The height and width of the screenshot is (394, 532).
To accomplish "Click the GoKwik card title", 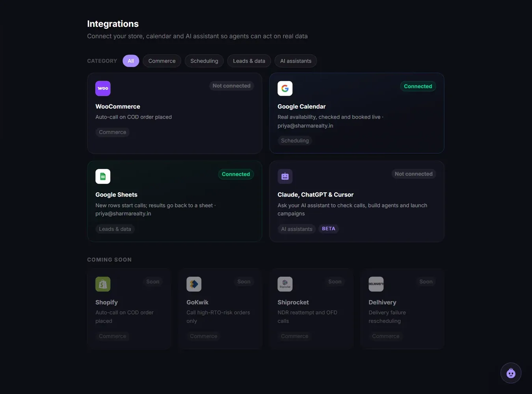I will pyautogui.click(x=197, y=302).
